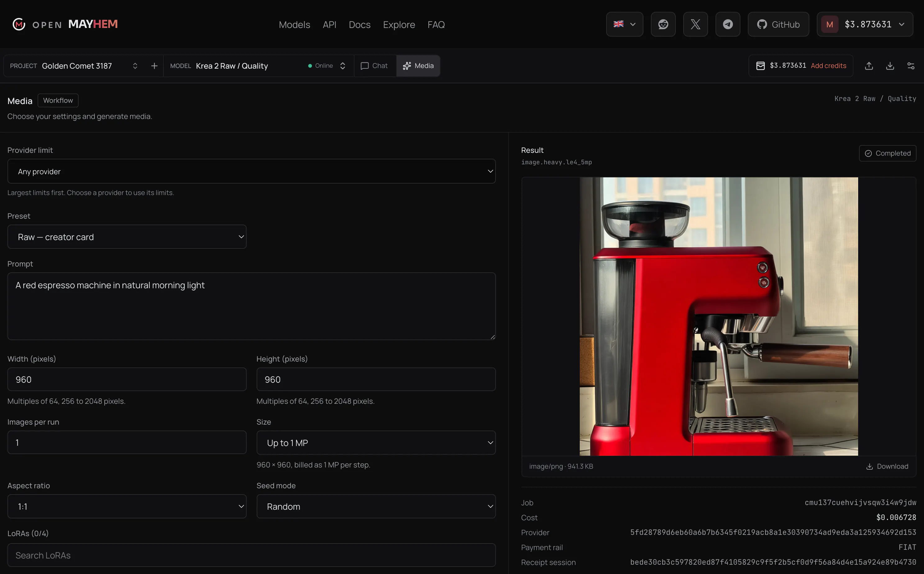Open the Size dropdown Up to 1 MP
Screen dimensions: 924x574
pyautogui.click(x=376, y=443)
